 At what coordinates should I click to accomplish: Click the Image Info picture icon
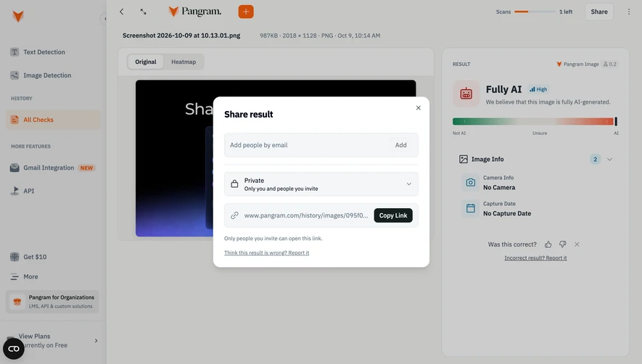463,160
